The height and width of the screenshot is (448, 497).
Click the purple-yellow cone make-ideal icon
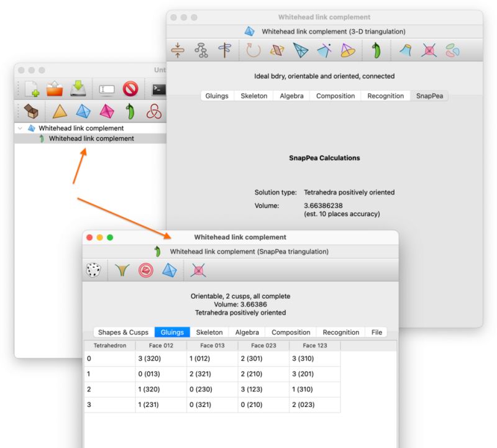click(348, 50)
